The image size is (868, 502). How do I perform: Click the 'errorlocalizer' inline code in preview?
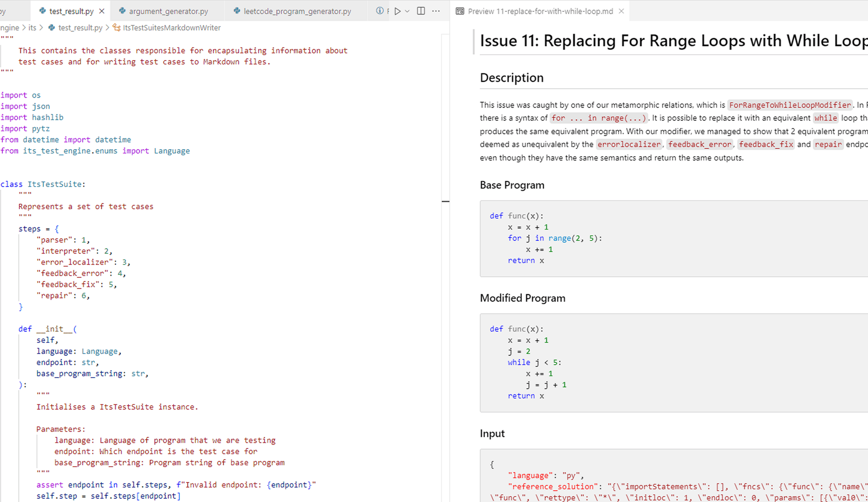[629, 144]
